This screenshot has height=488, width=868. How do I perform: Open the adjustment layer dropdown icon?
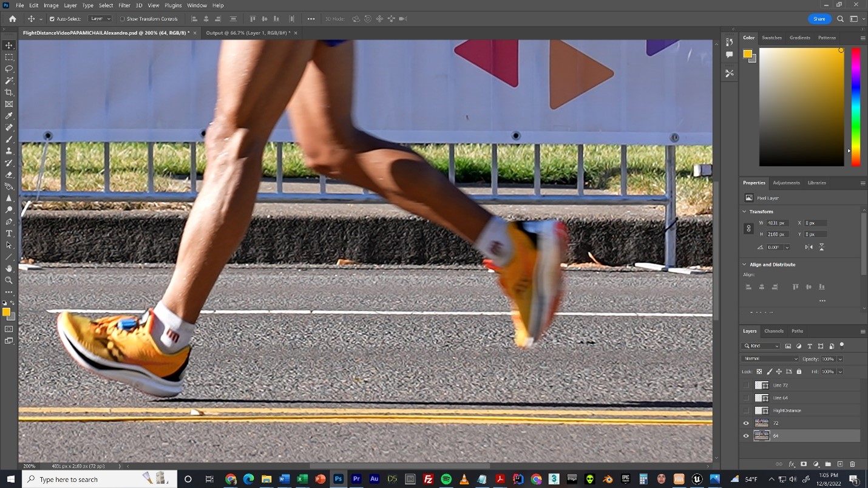(x=816, y=464)
